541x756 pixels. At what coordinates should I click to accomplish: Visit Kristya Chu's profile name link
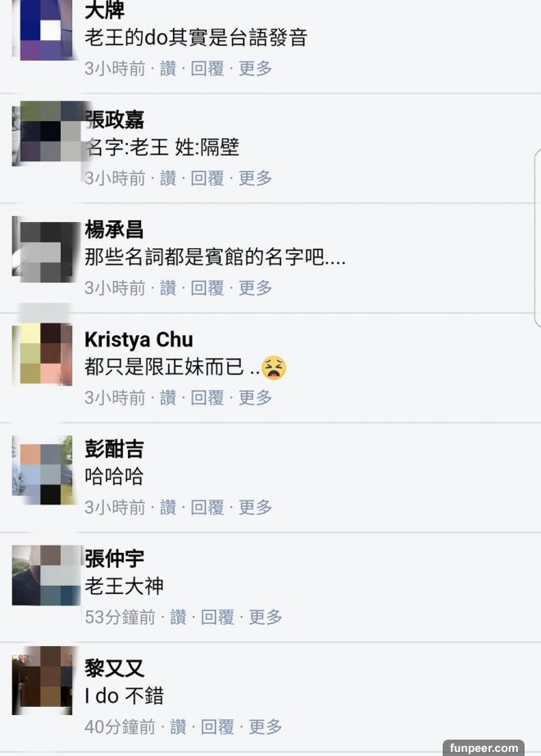[139, 340]
